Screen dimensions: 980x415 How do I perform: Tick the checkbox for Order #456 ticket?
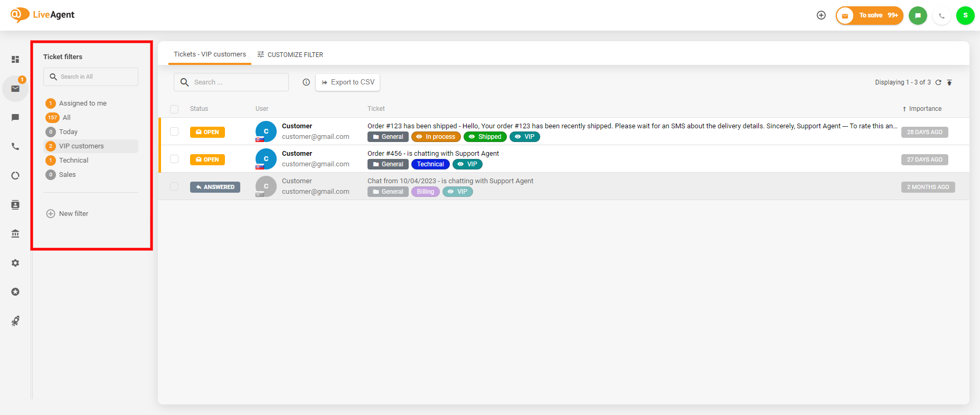[174, 159]
